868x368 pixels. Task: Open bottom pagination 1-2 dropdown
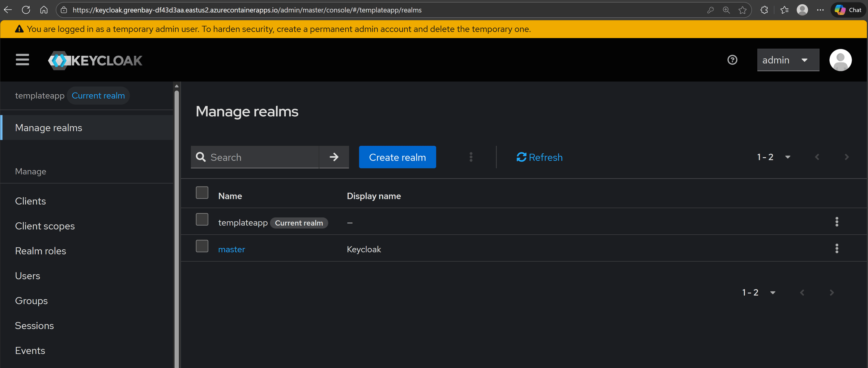tap(758, 292)
